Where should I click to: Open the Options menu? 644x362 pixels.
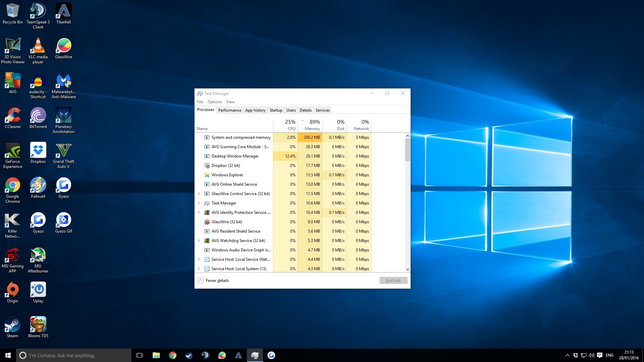[214, 102]
